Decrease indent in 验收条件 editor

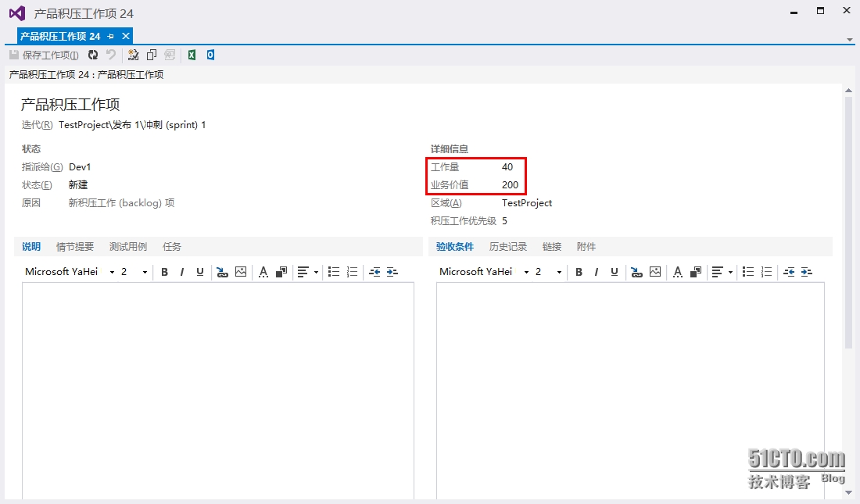[x=789, y=272]
